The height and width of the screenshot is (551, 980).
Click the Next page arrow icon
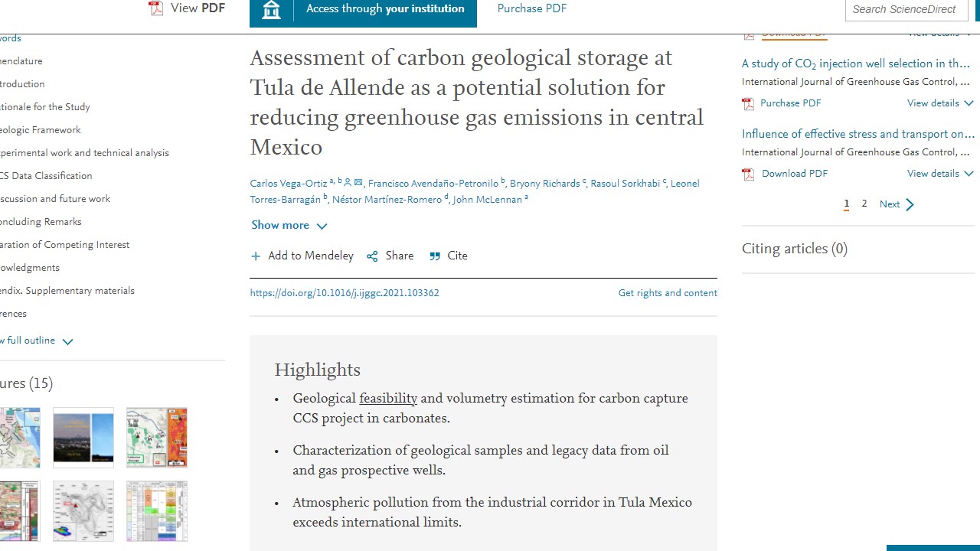click(910, 204)
